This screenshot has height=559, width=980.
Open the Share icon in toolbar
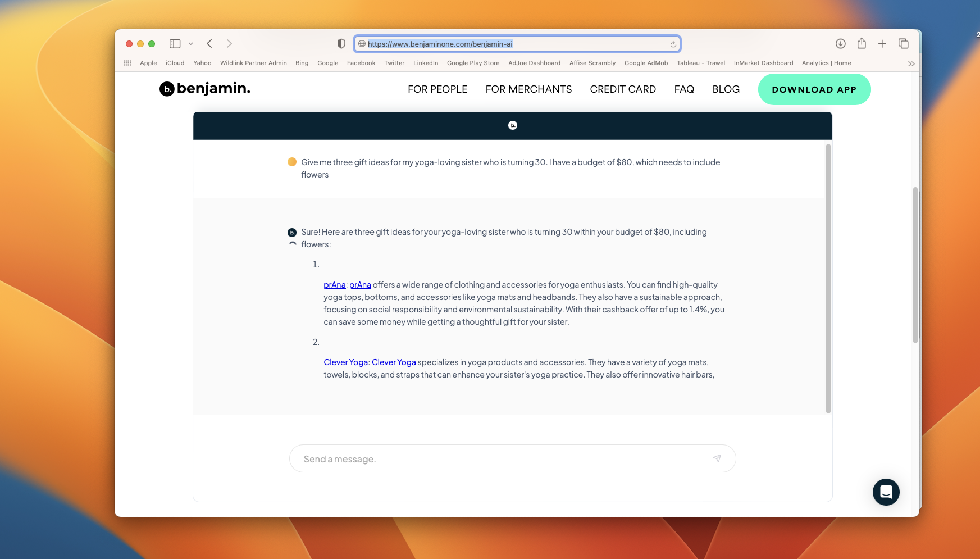pos(862,43)
